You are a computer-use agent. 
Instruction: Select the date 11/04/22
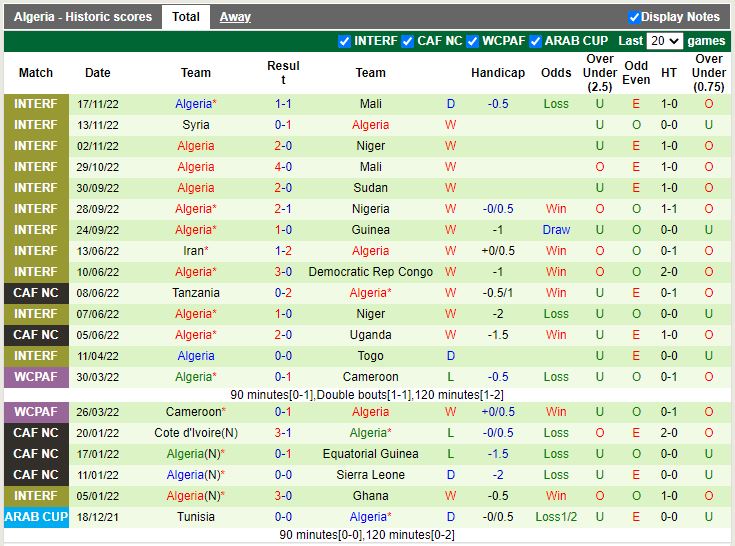pos(98,356)
